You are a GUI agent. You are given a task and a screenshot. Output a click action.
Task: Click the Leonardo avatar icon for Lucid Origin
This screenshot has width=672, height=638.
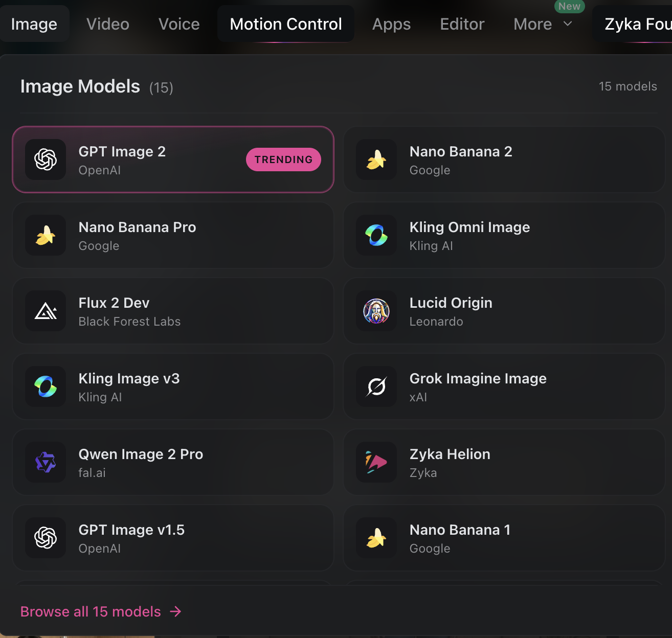click(x=376, y=311)
